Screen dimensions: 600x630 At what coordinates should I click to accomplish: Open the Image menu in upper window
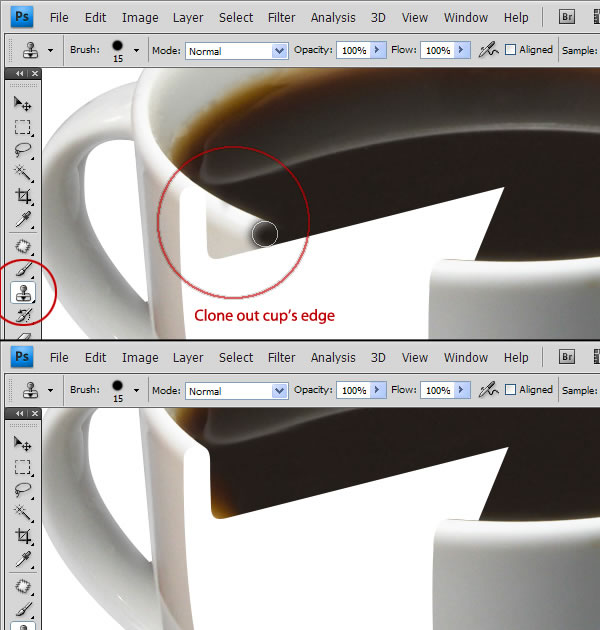(x=140, y=18)
